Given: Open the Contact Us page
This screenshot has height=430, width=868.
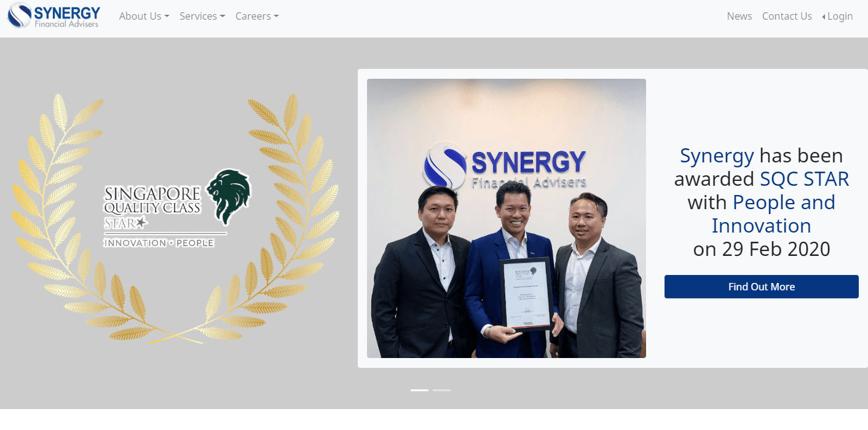Looking at the screenshot, I should [x=787, y=16].
